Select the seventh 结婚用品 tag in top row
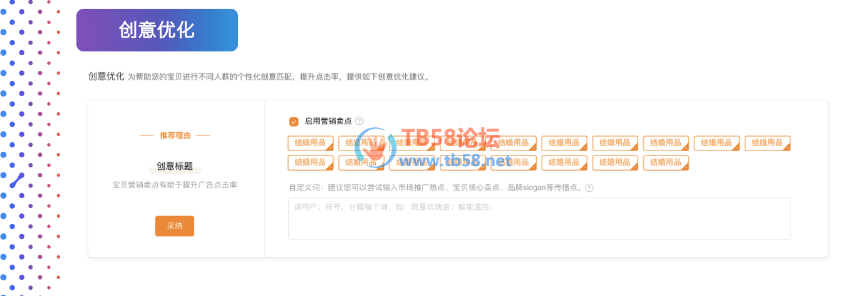This screenshot has height=296, width=868. point(615,143)
